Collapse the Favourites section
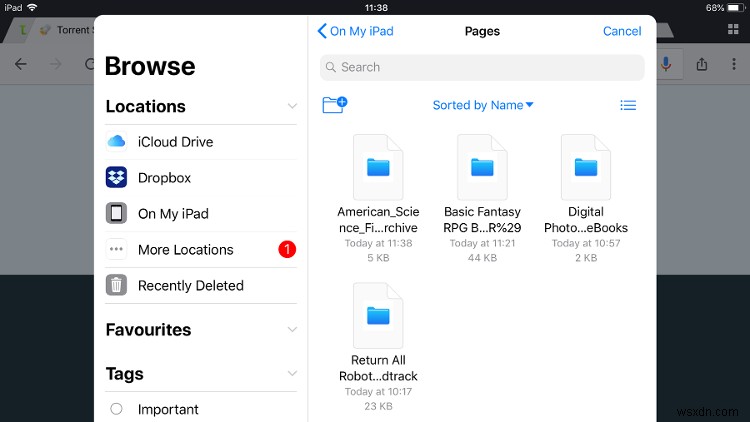 click(x=292, y=329)
